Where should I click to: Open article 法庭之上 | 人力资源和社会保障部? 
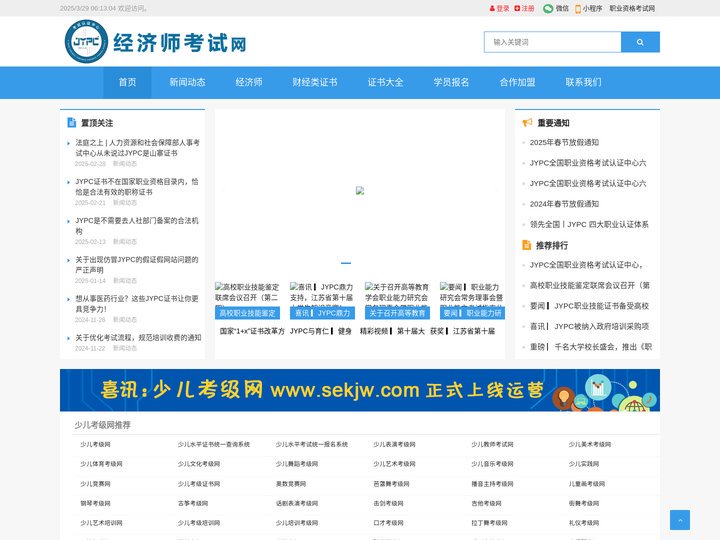[x=137, y=148]
